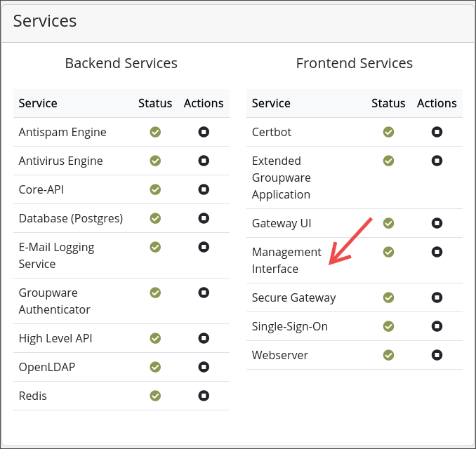Click Redis status checkmark
This screenshot has height=449, width=476.
(155, 396)
